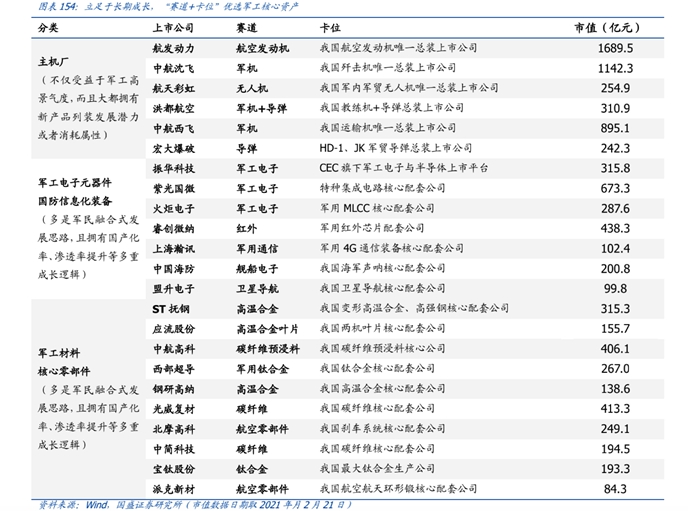Click the description 我国最大钛合金生产公司
688x511 pixels.
(377, 468)
